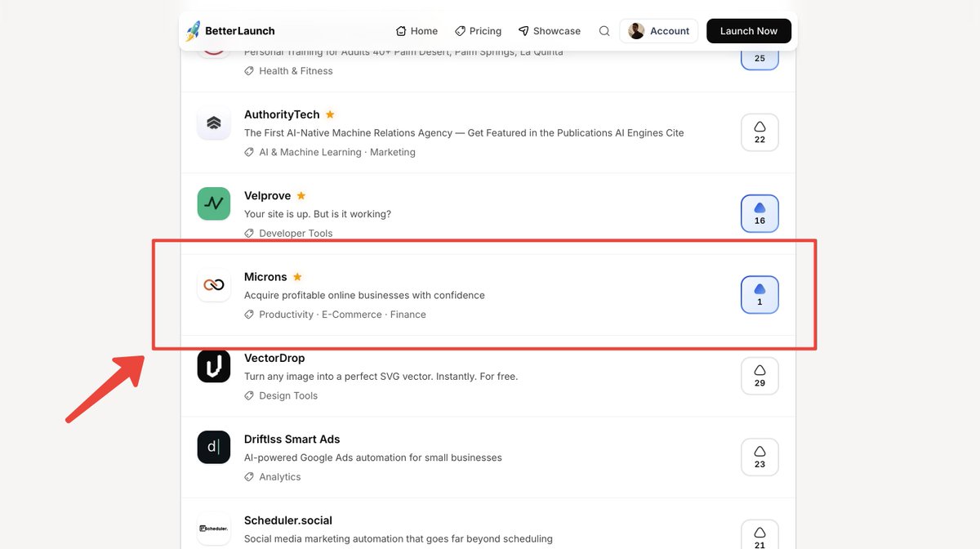Click the tag icon in Microns row
This screenshot has width=980, height=549.
click(249, 315)
